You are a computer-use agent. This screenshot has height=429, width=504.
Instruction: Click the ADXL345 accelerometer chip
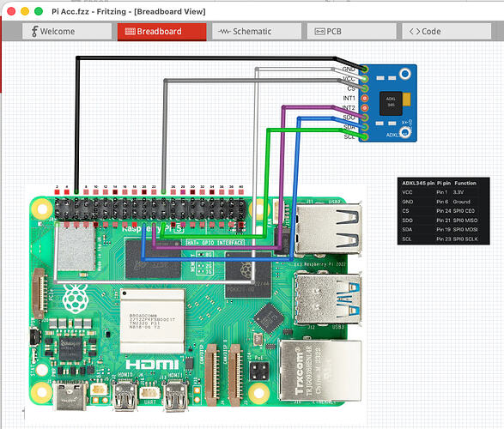[391, 103]
